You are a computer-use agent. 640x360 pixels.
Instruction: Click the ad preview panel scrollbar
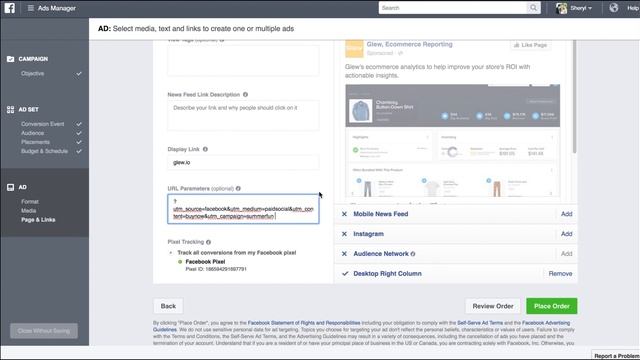pos(574,97)
